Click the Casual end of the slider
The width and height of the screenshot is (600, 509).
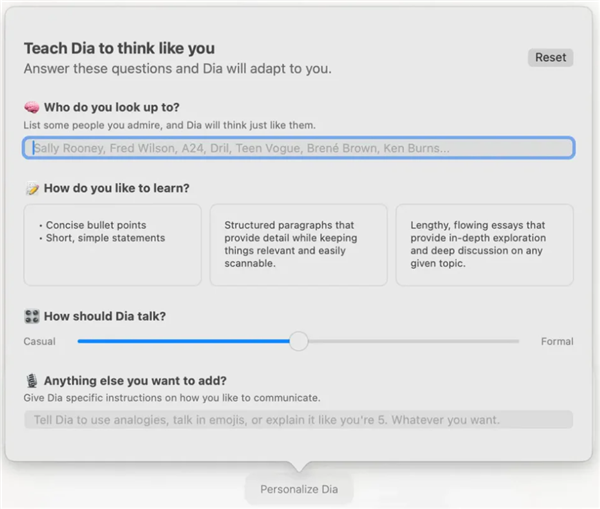click(40, 342)
